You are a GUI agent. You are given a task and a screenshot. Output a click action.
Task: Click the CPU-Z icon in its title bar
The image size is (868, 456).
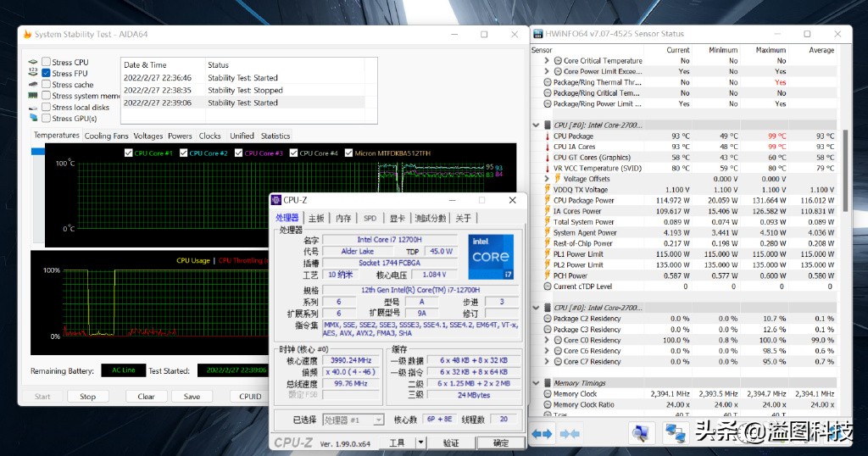(x=276, y=201)
